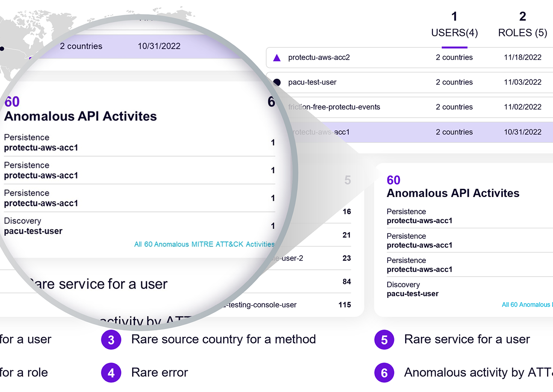Select the circle 5 beside Rare service for a user
Image resolution: width=553 pixels, height=392 pixels.
point(384,339)
